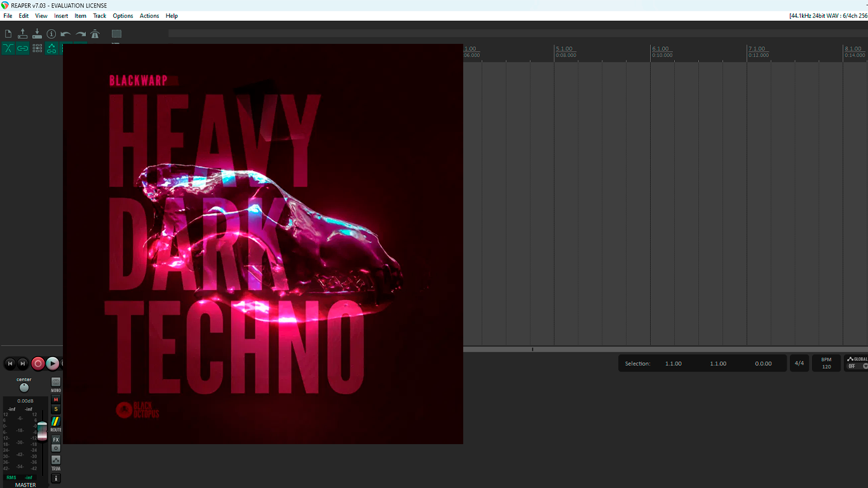This screenshot has height=488, width=868.
Task: Toggle the metronome icon
Action: coord(95,34)
